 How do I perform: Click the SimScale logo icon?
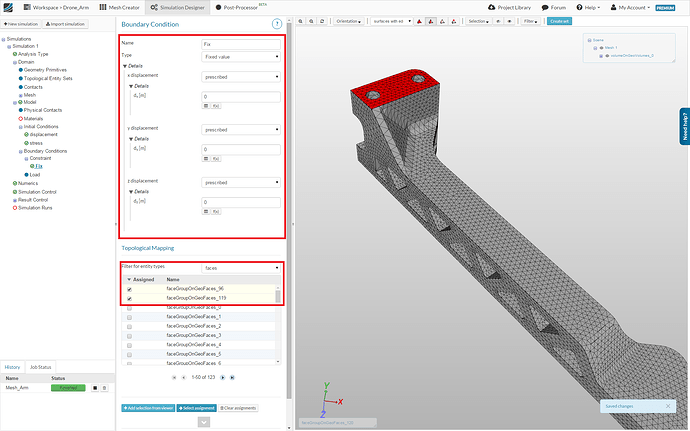click(x=10, y=7)
